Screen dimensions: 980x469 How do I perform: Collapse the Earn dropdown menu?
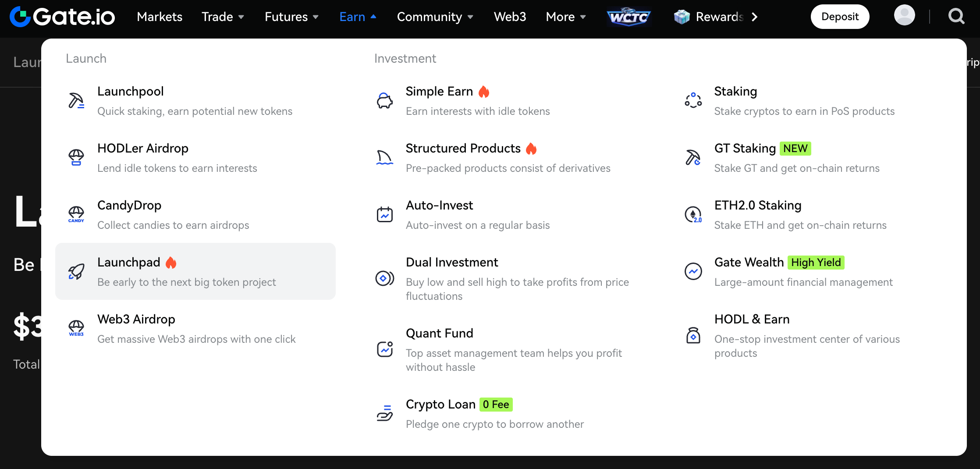[x=358, y=17]
